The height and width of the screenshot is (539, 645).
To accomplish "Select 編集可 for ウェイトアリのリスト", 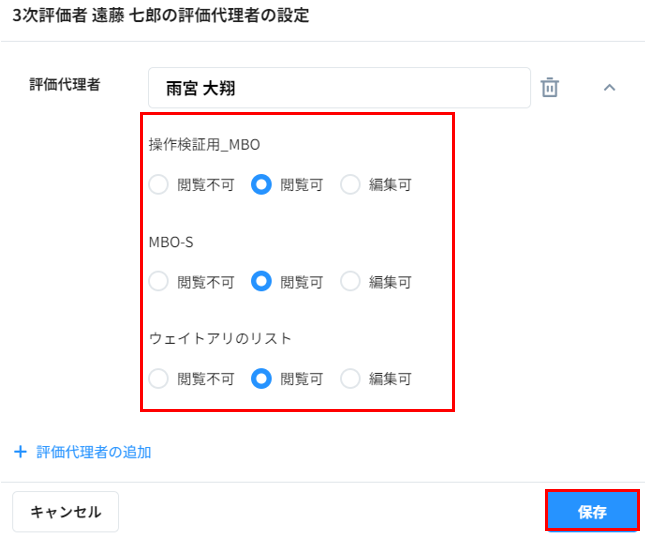I will point(350,379).
